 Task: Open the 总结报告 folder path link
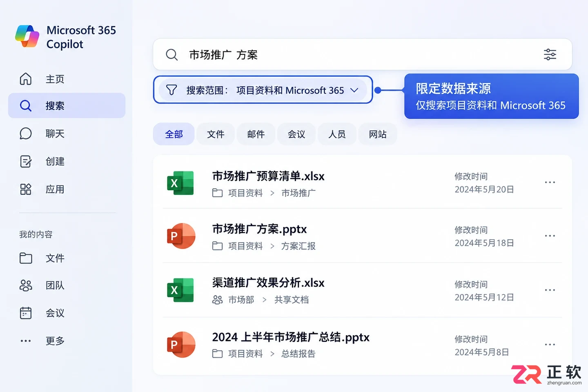(x=298, y=354)
